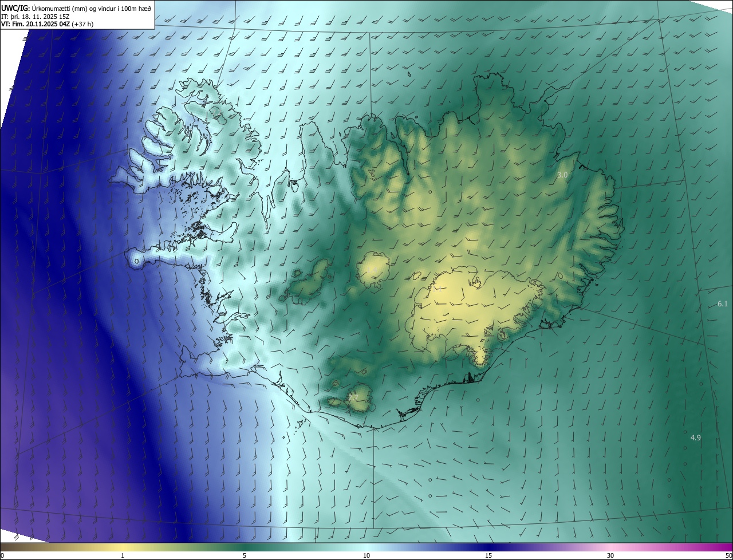The height and width of the screenshot is (560, 733).
Task: Click the 50 tick label on the color scale
Action: click(728, 555)
